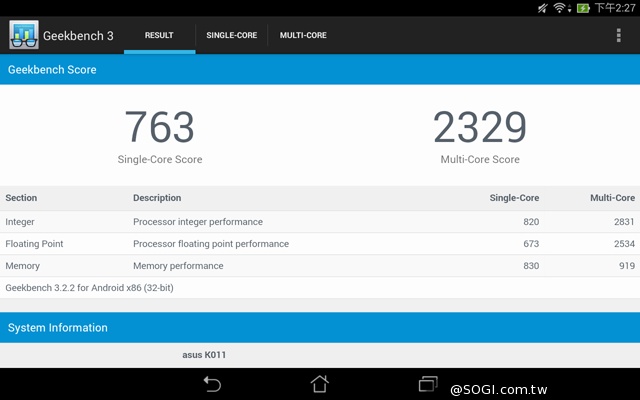
Task: Select the Memory performance row
Action: [320, 266]
